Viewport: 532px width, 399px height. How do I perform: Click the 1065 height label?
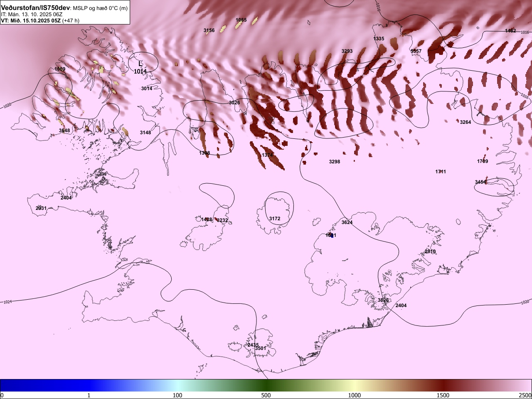click(241, 20)
